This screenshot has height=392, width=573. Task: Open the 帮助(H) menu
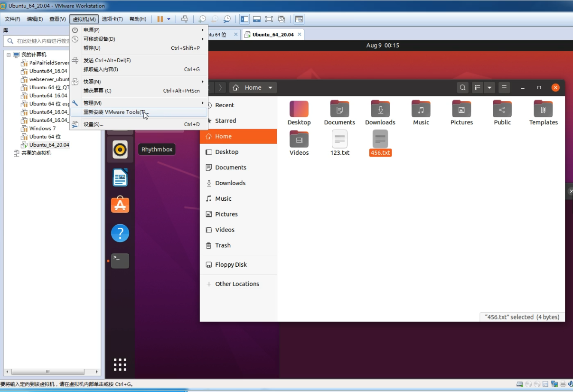click(138, 19)
